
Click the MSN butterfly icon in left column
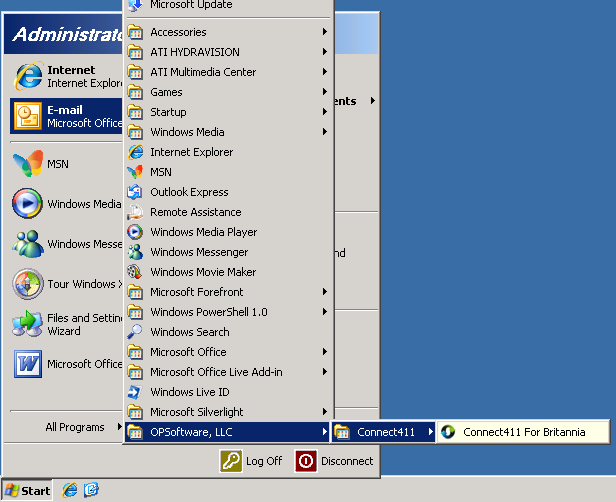pos(28,163)
